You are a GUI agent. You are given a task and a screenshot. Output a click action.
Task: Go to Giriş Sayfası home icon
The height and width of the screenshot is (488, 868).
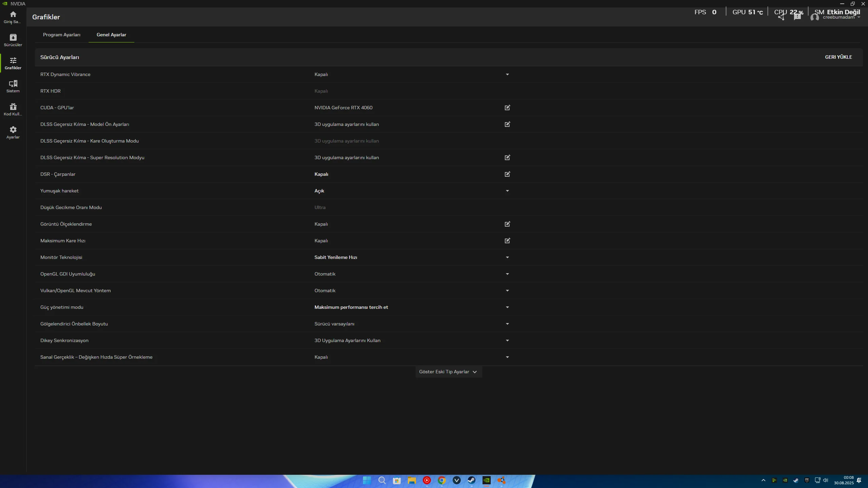coord(13,17)
